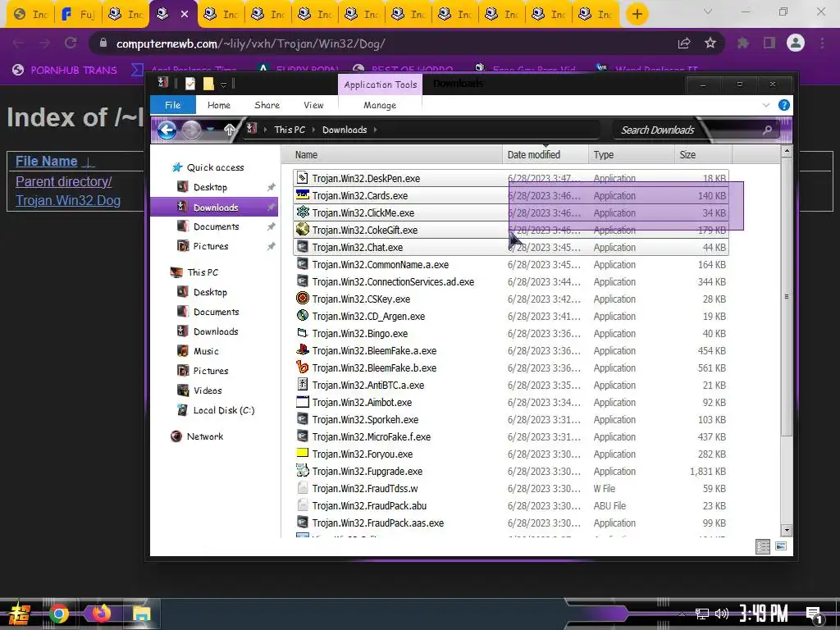840x630 pixels.
Task: Click the Search Downloads box
Action: click(x=694, y=130)
